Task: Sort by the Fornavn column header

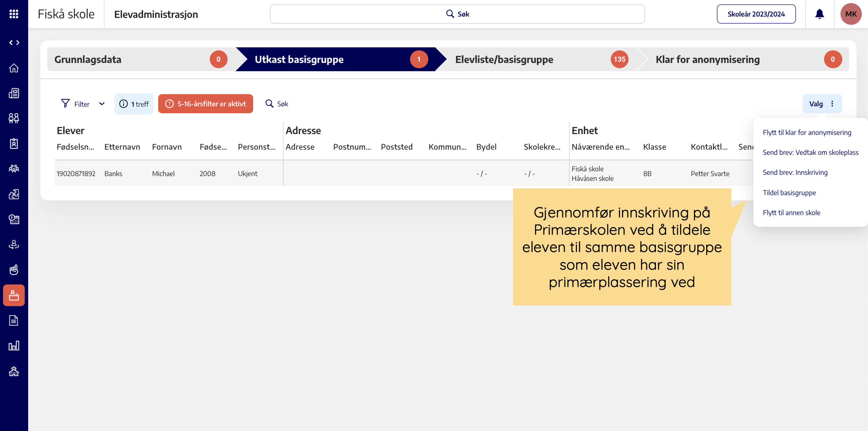Action: click(167, 147)
